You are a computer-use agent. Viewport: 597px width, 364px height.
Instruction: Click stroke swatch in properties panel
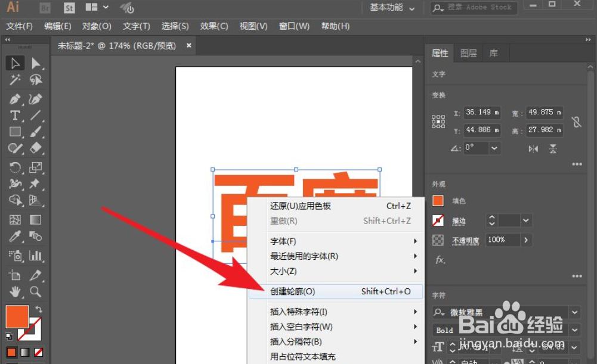[438, 220]
